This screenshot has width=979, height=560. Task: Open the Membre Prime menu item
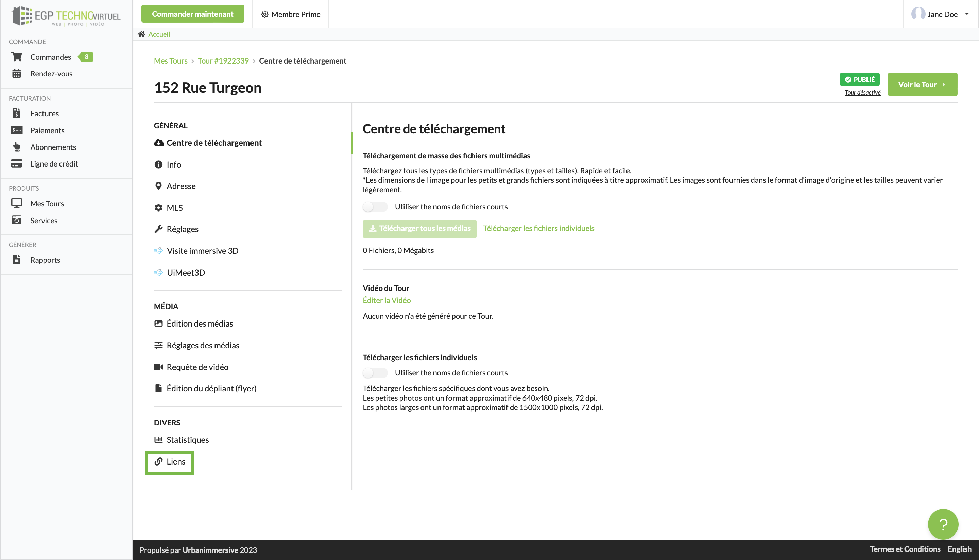point(290,14)
